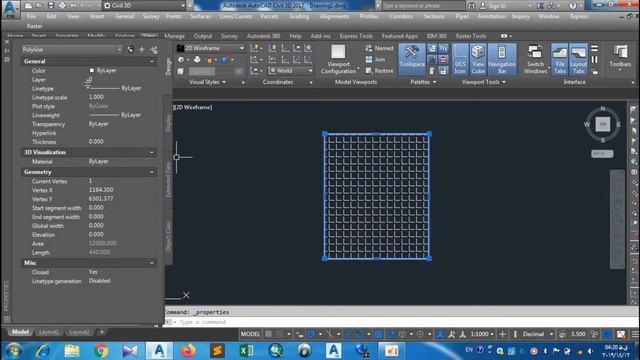Screen dimensions: 640x360
Task: Open the Add-ins ribbon tab
Action: pos(320,36)
